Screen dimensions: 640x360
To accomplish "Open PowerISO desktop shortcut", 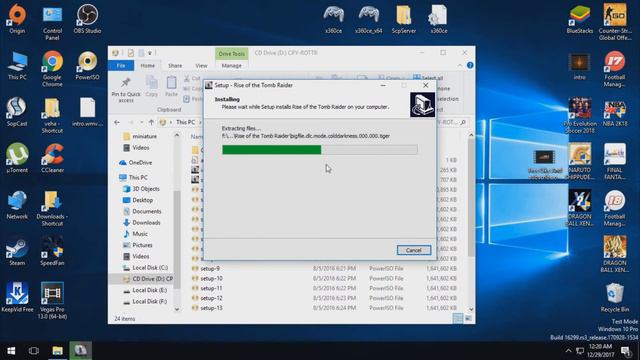I will pyautogui.click(x=87, y=65).
